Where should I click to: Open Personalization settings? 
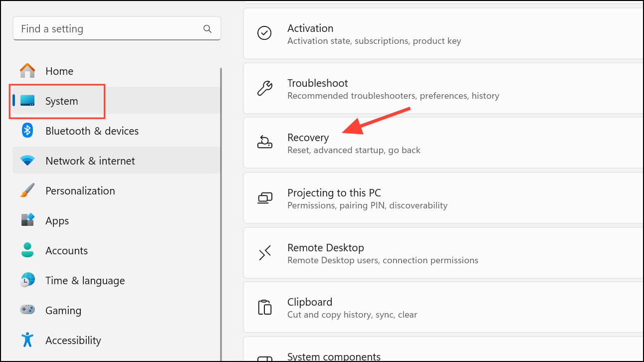[80, 190]
